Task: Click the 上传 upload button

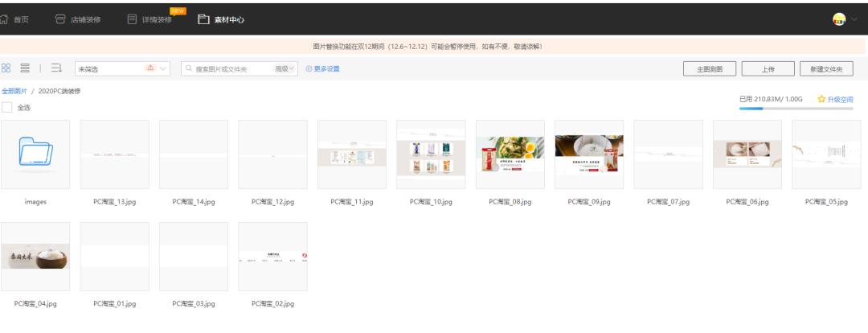Action: (768, 68)
